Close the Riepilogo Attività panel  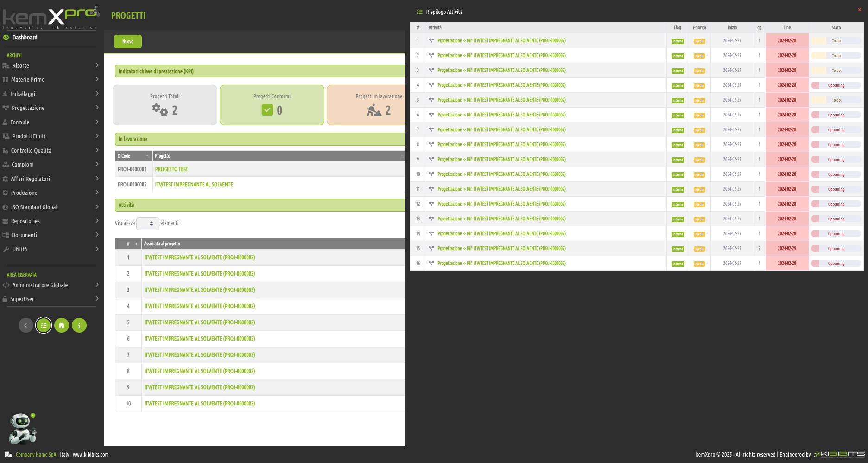point(859,10)
